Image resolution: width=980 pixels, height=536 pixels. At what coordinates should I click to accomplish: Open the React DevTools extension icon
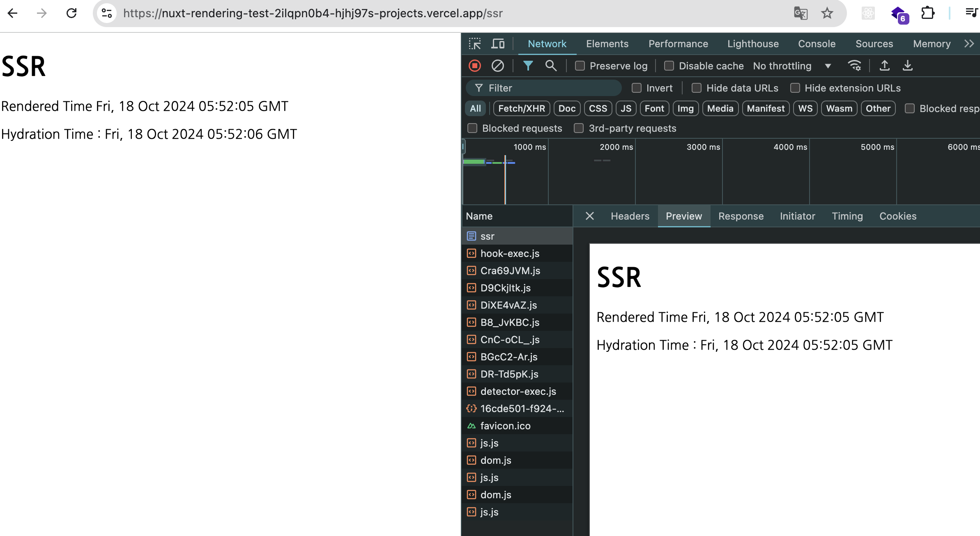868,13
